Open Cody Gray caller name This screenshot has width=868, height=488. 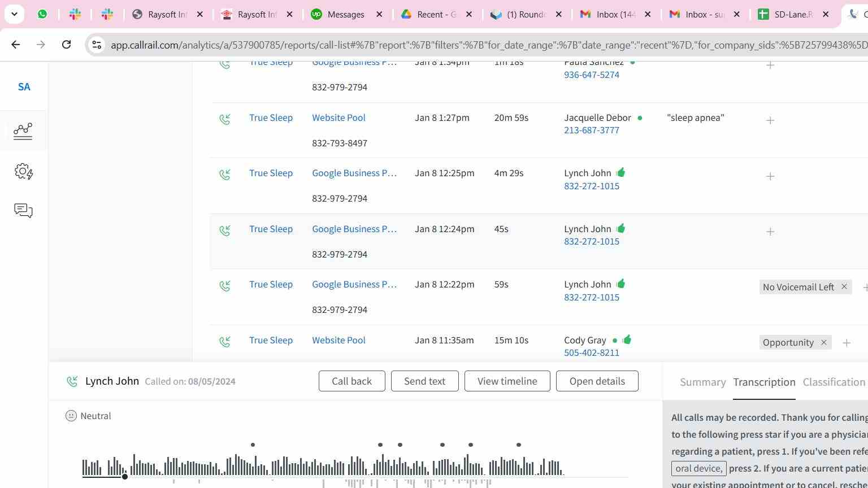coord(585,340)
